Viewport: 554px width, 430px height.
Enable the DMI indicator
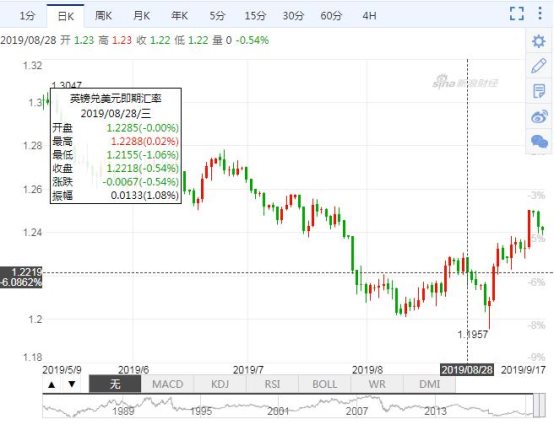[429, 384]
